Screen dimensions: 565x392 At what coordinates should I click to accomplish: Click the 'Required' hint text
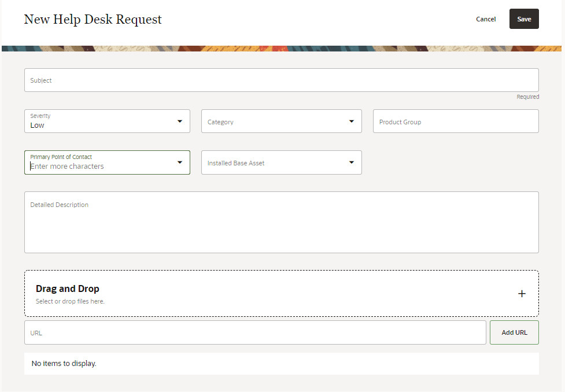(527, 97)
